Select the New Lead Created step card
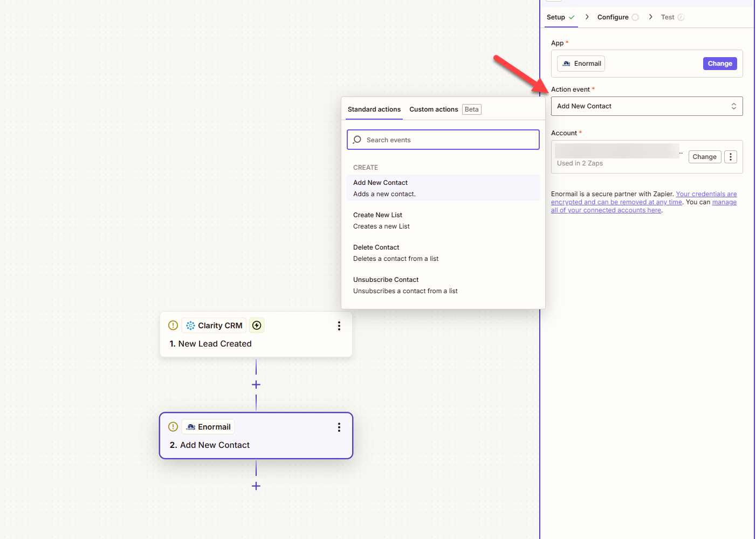 pyautogui.click(x=256, y=334)
